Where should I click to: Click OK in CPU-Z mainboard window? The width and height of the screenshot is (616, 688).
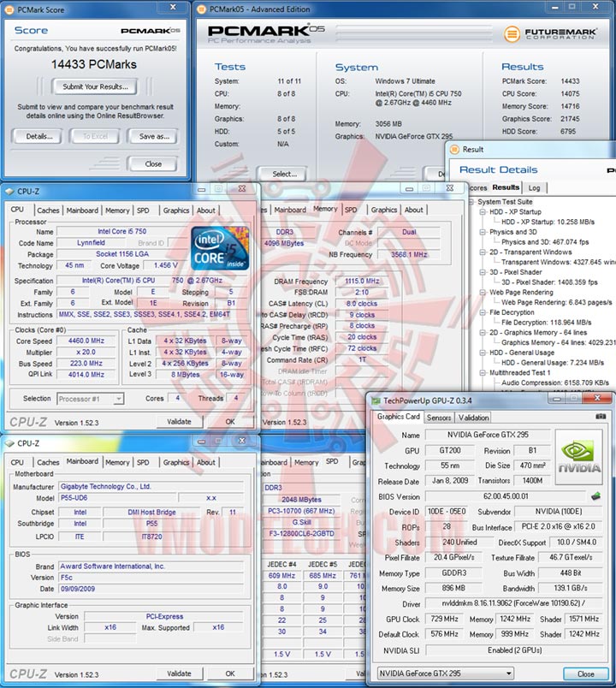[230, 673]
